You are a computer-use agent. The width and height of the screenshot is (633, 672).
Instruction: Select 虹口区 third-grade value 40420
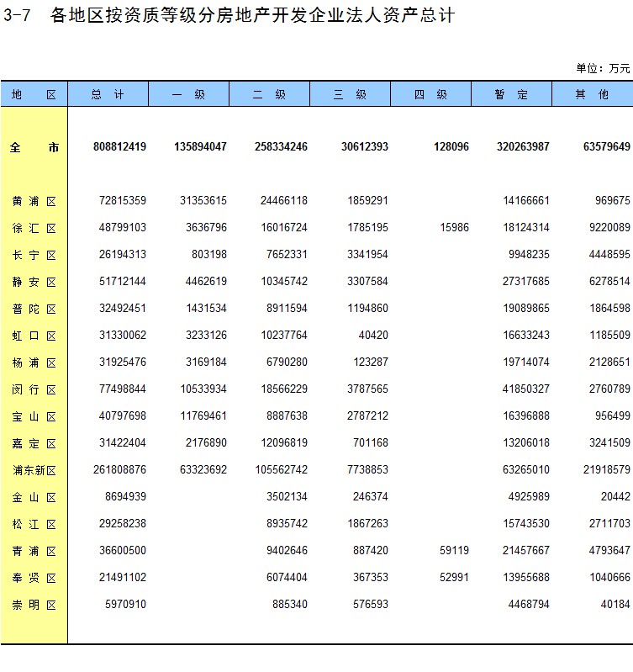coord(373,336)
